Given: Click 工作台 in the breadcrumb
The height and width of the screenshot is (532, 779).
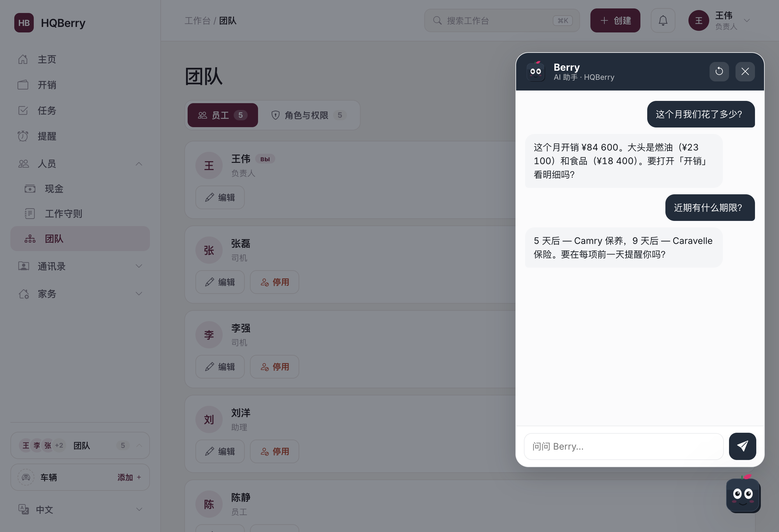Looking at the screenshot, I should (x=197, y=21).
